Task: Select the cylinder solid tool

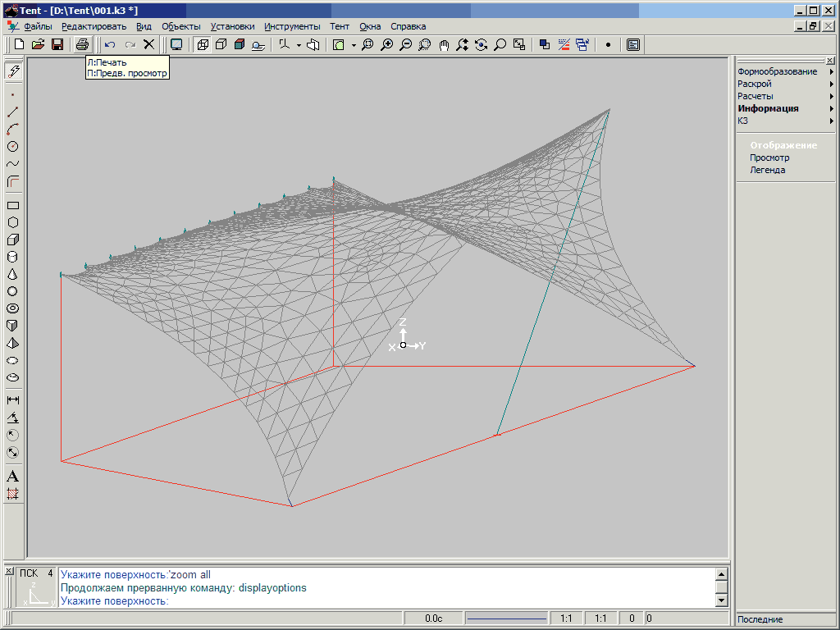Action: point(13,257)
